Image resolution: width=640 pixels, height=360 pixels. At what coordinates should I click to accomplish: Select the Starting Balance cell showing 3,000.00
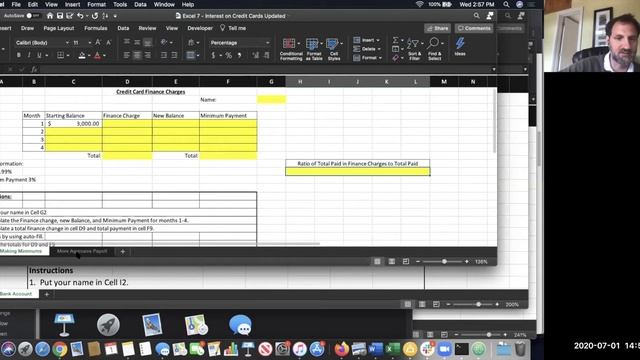coord(73,123)
